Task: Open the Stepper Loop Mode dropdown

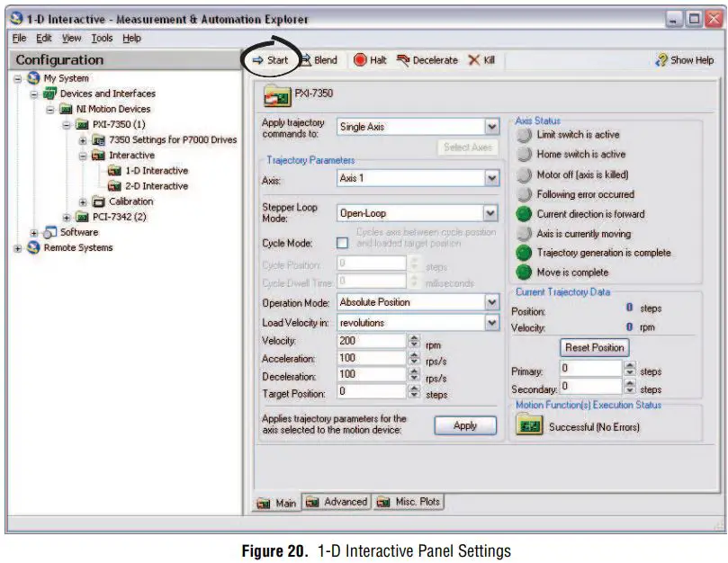Action: [491, 214]
